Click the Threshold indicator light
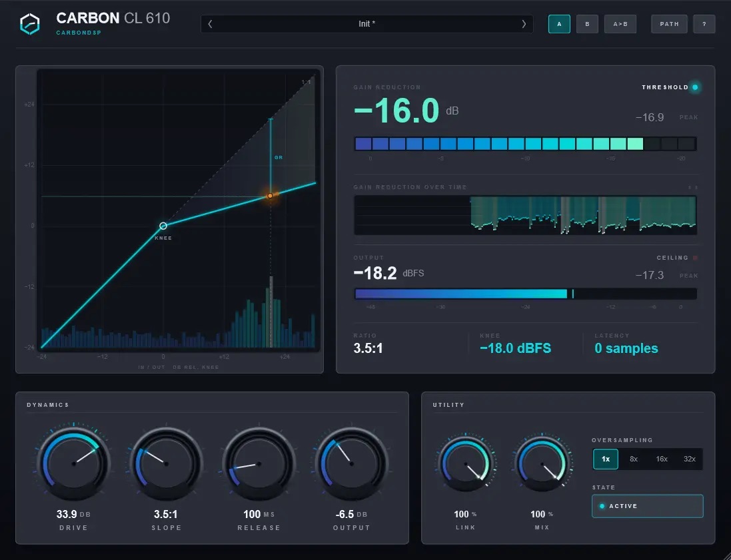Viewport: 731px width, 560px height. click(x=695, y=87)
